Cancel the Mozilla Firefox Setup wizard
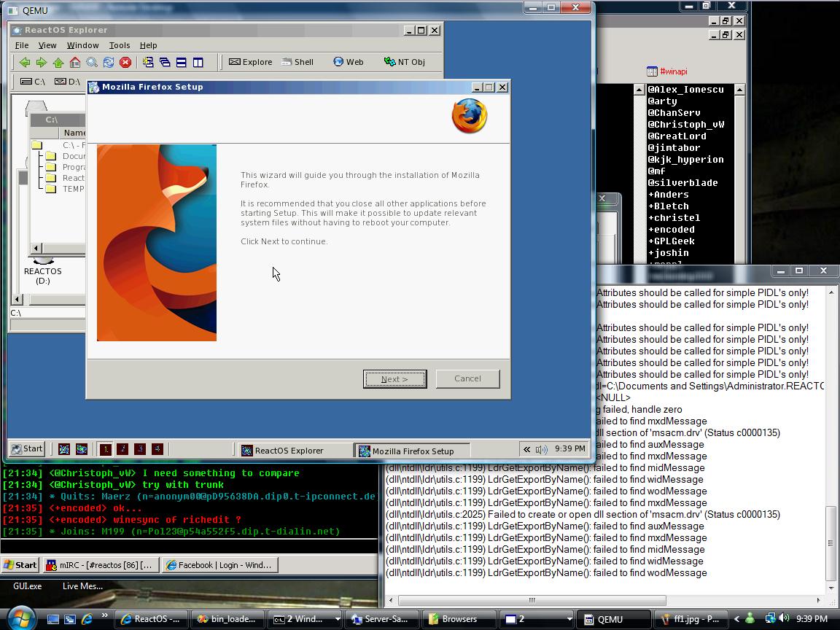 (x=467, y=378)
